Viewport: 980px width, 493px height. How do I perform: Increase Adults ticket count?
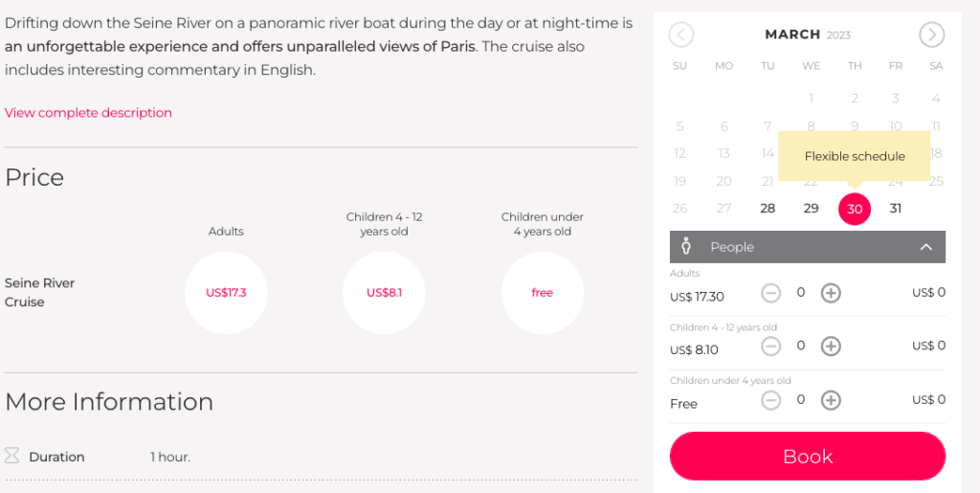tap(831, 293)
